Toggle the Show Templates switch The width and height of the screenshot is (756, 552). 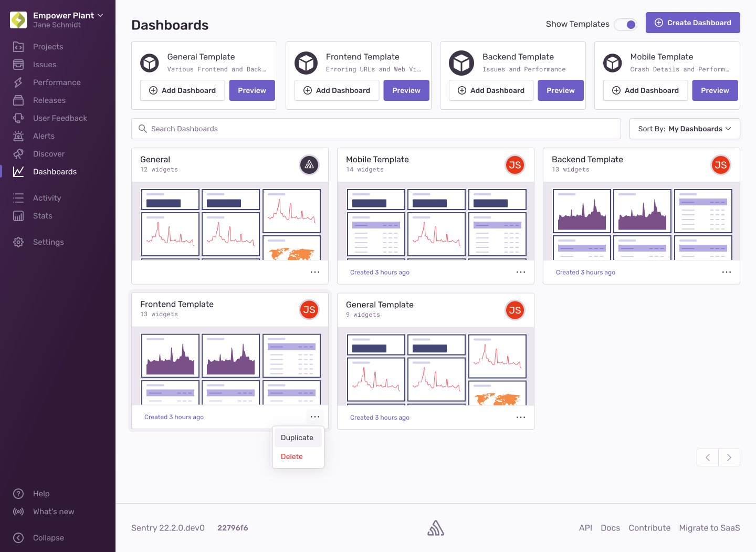click(x=626, y=25)
